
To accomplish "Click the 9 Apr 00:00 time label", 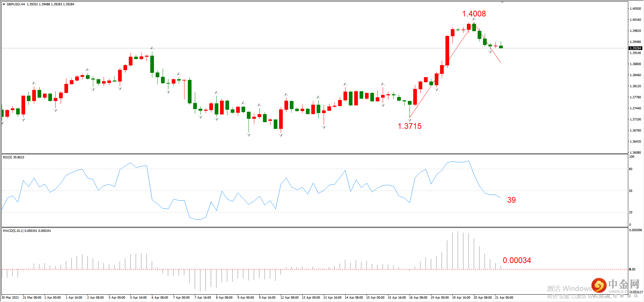I will 246,298.
